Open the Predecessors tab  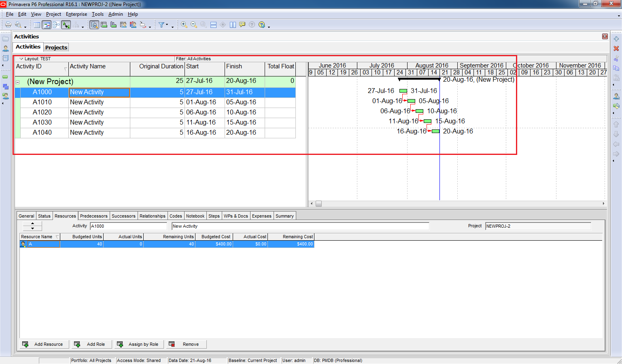[94, 216]
